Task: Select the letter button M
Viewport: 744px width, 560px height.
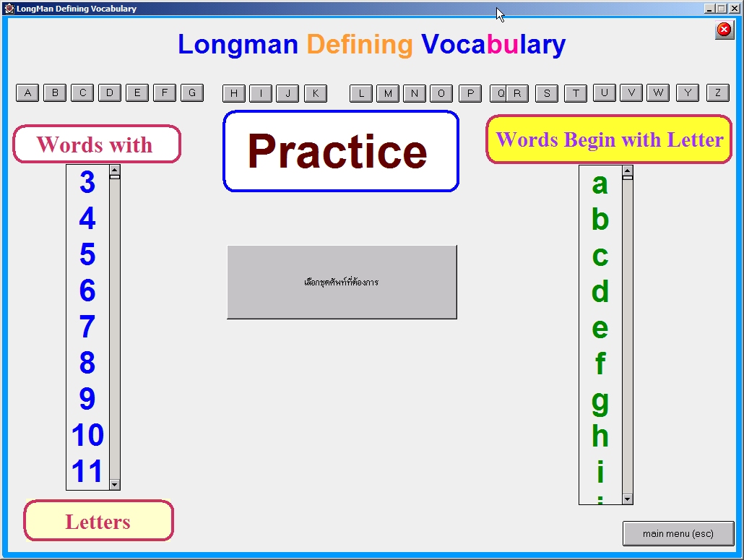Action: [x=388, y=93]
